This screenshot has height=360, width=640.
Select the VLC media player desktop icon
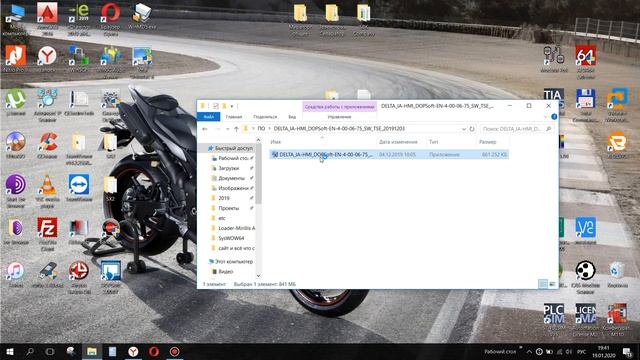click(x=47, y=191)
